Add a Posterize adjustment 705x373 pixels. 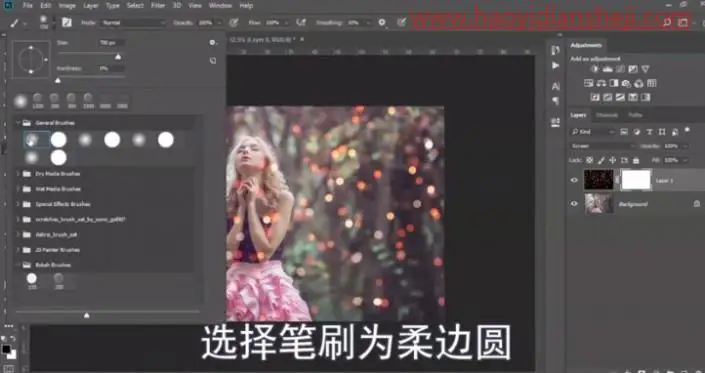click(x=607, y=97)
